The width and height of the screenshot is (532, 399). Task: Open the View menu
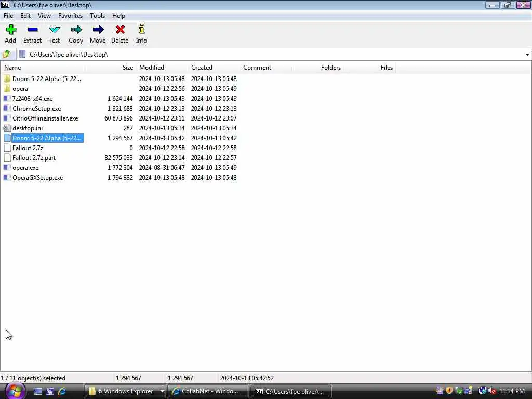click(44, 16)
